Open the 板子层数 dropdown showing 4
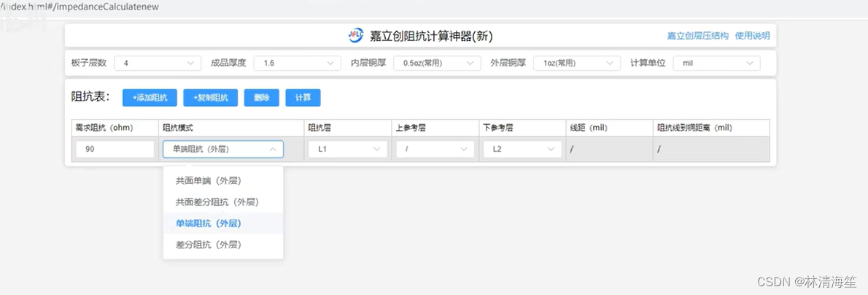This screenshot has width=868, height=295. pos(158,64)
